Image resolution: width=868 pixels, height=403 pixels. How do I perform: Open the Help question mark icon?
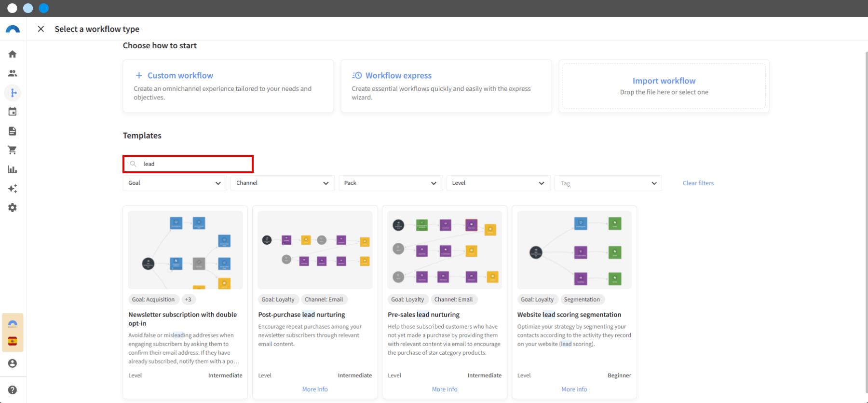click(13, 390)
